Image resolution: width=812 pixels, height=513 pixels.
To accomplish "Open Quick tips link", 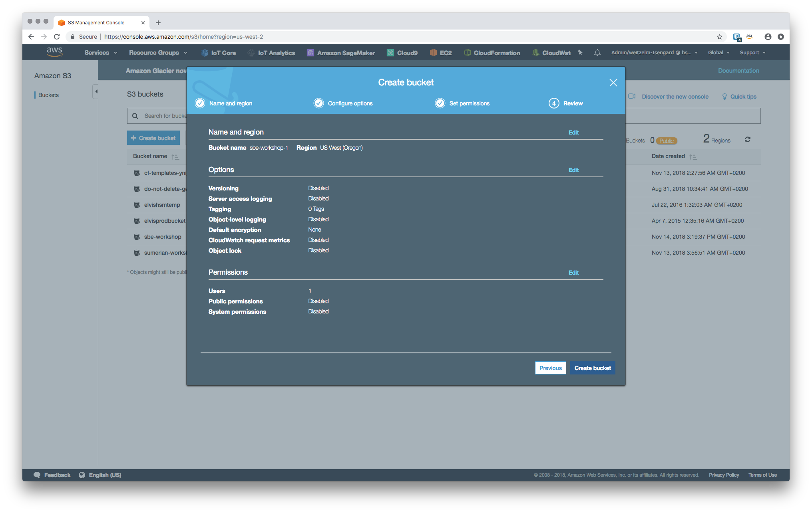I will (x=743, y=97).
